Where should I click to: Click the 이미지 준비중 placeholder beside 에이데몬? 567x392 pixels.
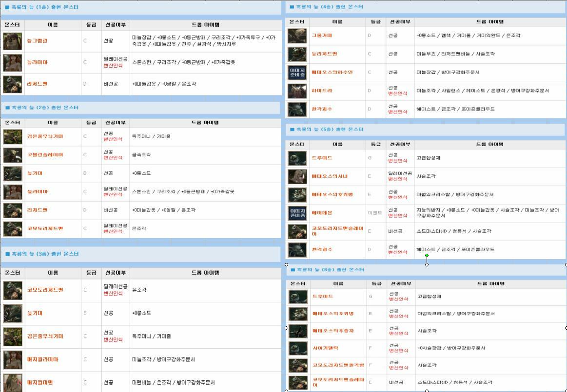click(297, 213)
